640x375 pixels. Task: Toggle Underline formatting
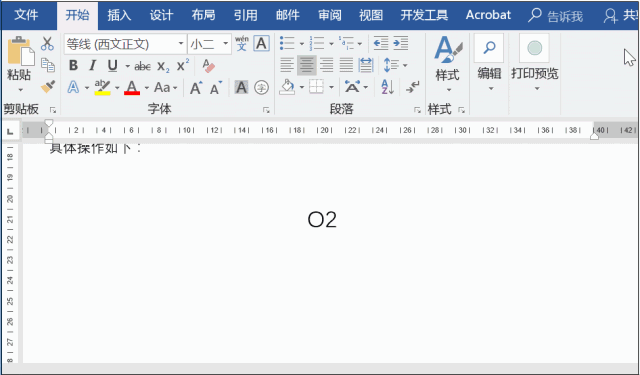(112, 65)
